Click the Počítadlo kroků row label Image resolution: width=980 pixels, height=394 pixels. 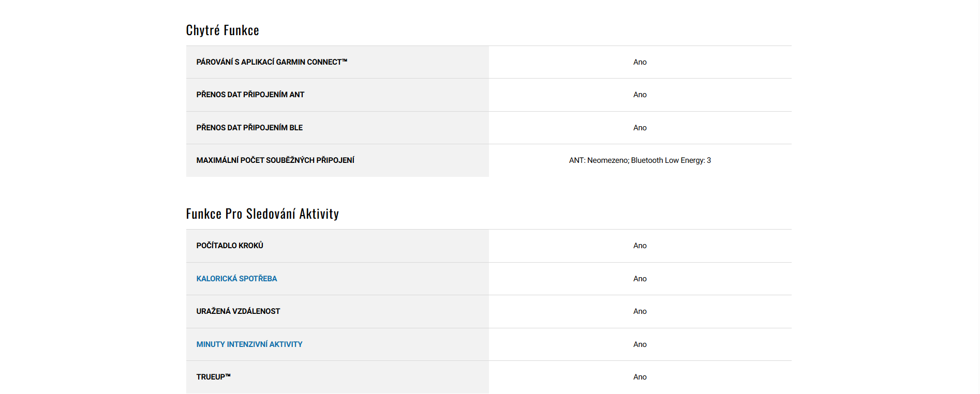pyautogui.click(x=230, y=246)
